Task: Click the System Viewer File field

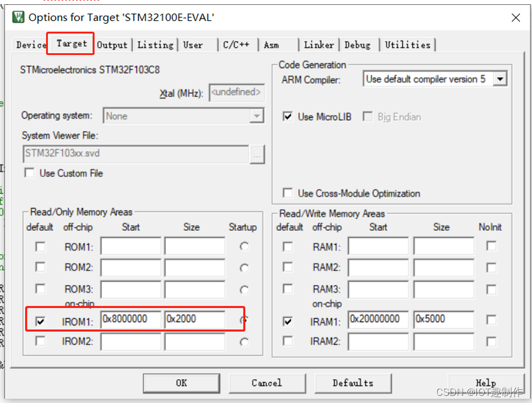Action: pos(136,154)
